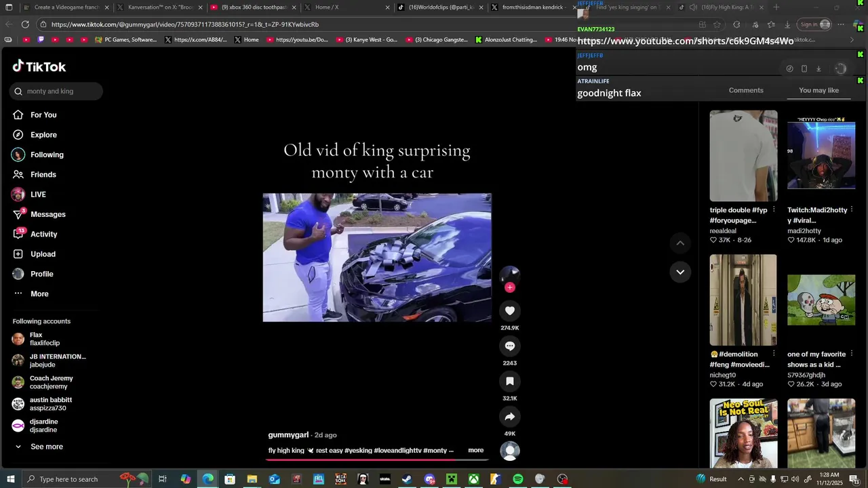Open 'Neo Soul Is Not Real' thumbnail
868x488 pixels.
(x=743, y=433)
